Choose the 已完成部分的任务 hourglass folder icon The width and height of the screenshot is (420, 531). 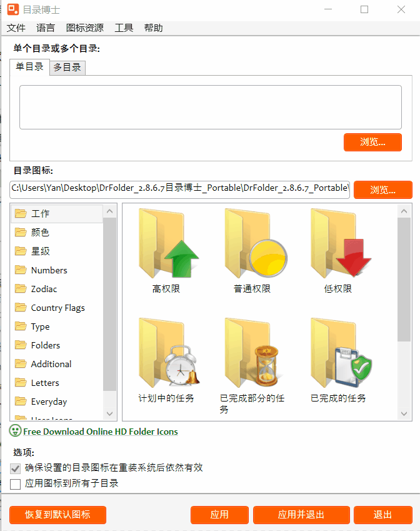253,353
